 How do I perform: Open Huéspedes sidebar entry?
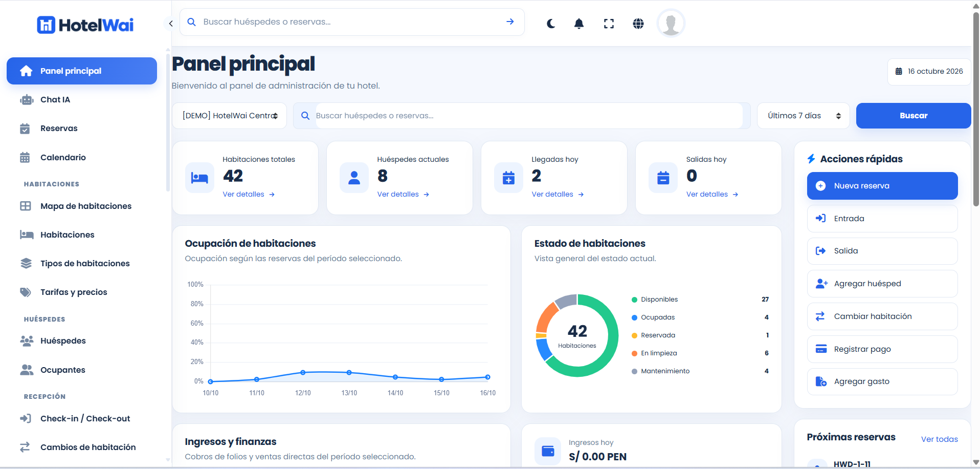(82, 341)
